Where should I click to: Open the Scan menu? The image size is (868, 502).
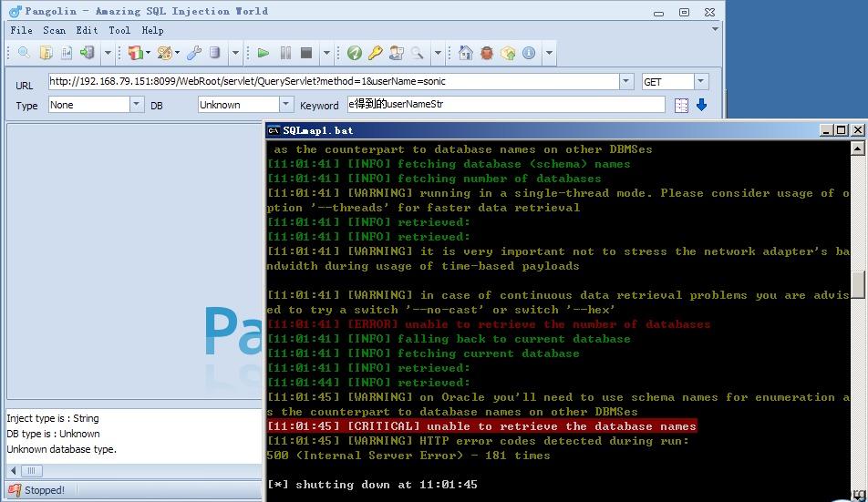54,30
